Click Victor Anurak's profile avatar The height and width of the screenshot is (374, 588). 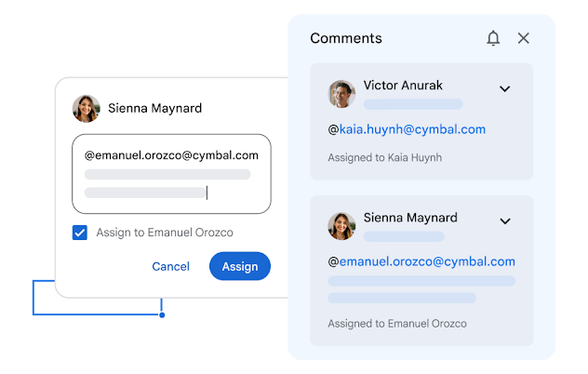tap(342, 94)
